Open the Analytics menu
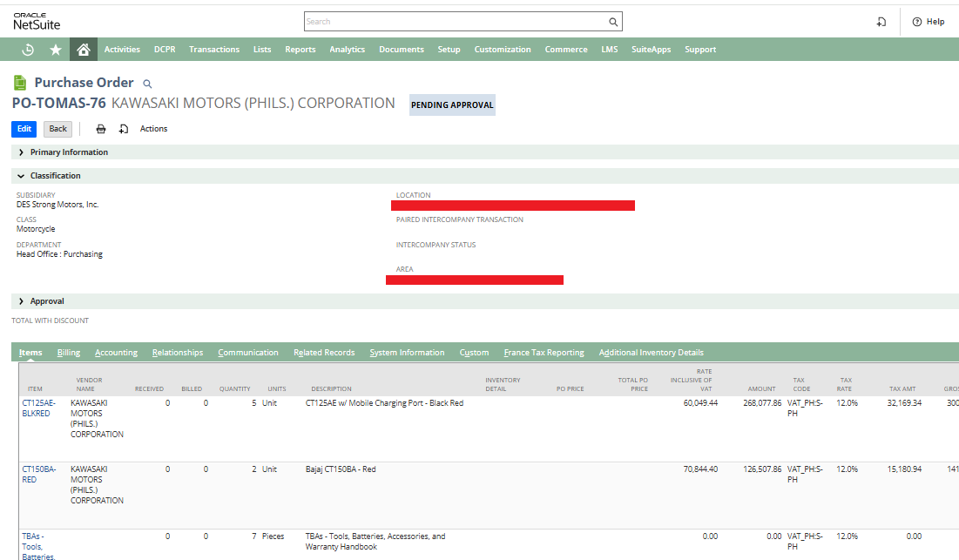959x560 pixels. coord(348,50)
